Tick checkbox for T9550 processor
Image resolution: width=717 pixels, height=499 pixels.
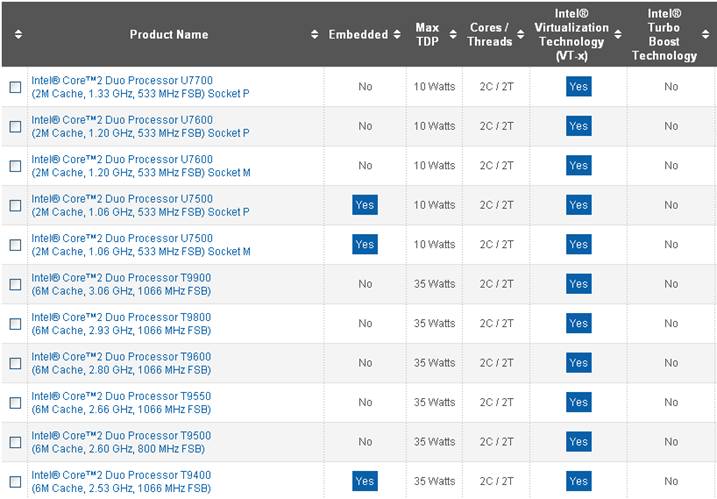[x=15, y=402]
